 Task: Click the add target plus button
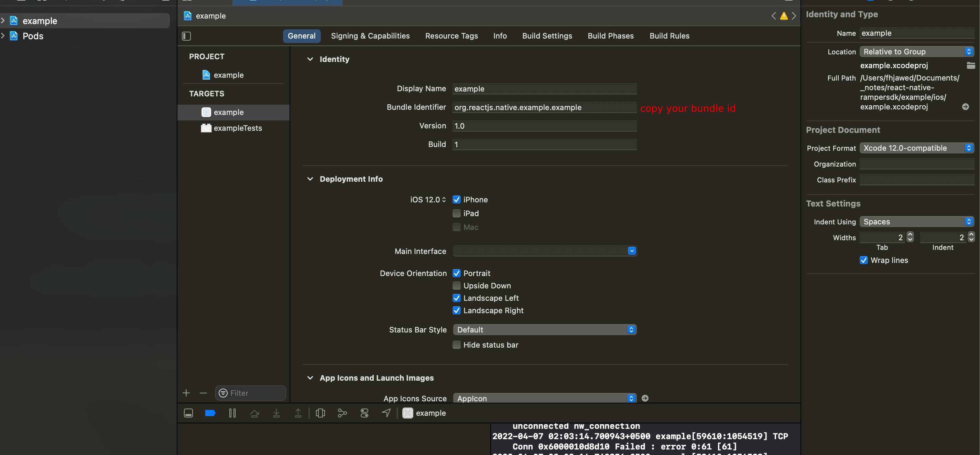click(186, 393)
